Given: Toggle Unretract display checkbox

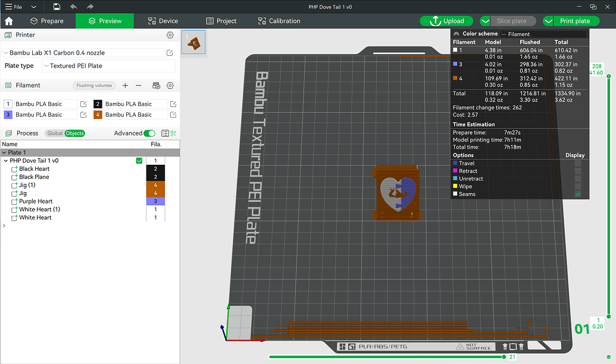Looking at the screenshot, I should [578, 178].
